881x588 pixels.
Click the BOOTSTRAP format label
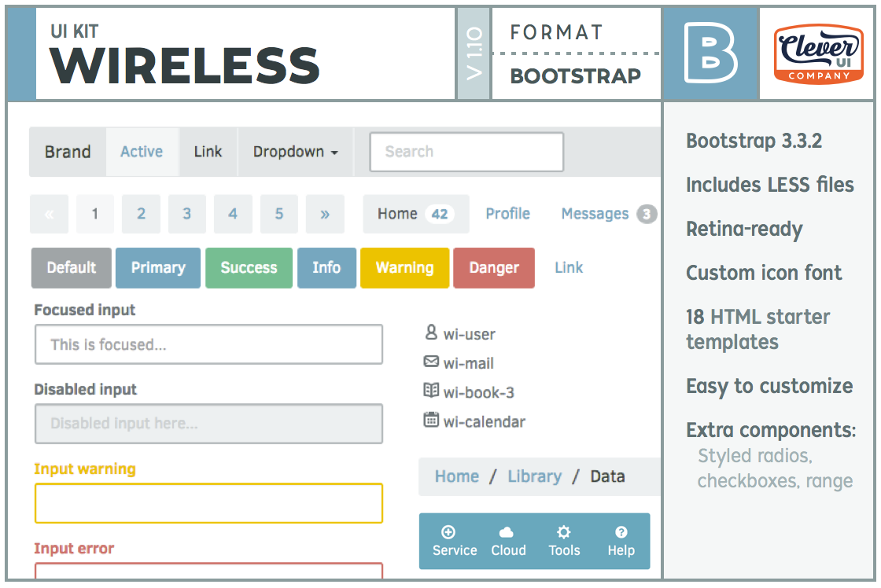point(575,75)
